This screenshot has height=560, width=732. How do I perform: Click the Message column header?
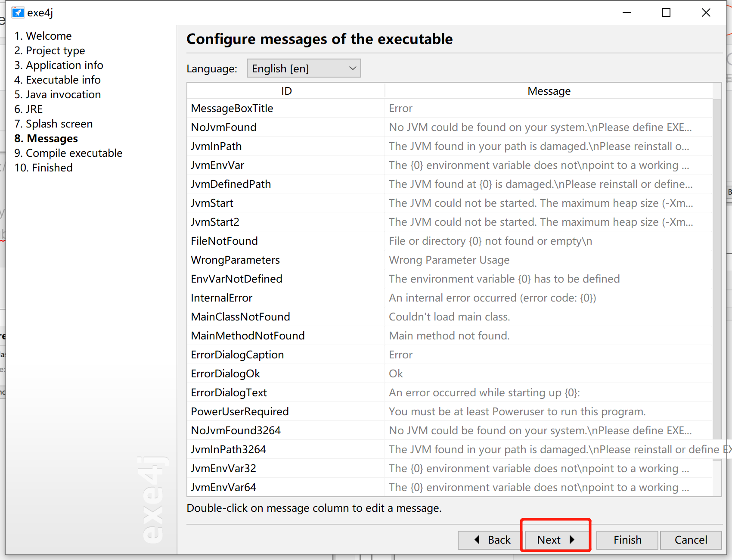[x=549, y=91]
